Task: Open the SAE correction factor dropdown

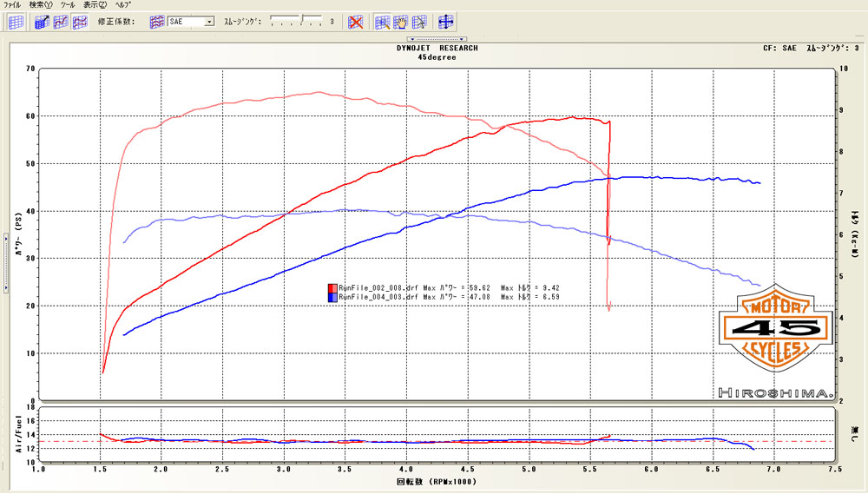Action: [209, 22]
